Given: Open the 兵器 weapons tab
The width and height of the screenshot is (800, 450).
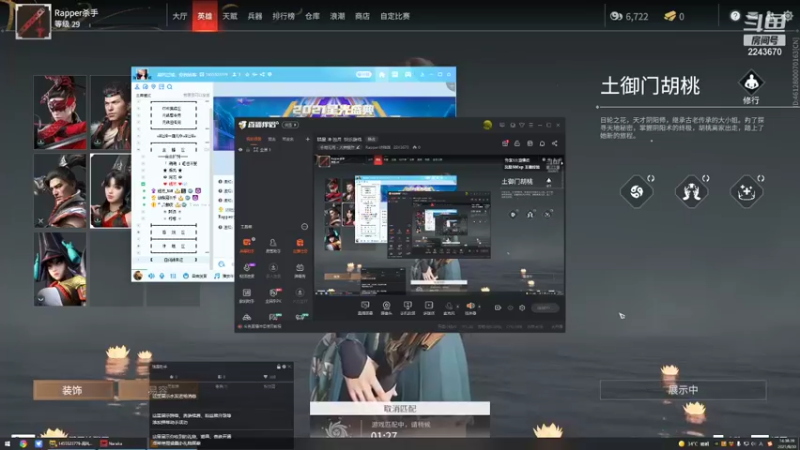Looking at the screenshot, I should click(255, 16).
